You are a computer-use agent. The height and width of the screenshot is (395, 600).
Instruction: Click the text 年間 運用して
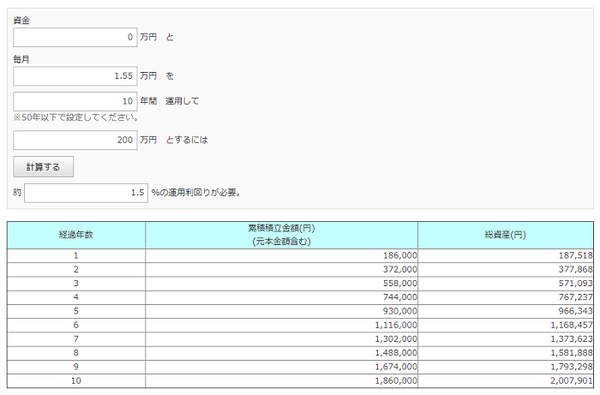[170, 101]
